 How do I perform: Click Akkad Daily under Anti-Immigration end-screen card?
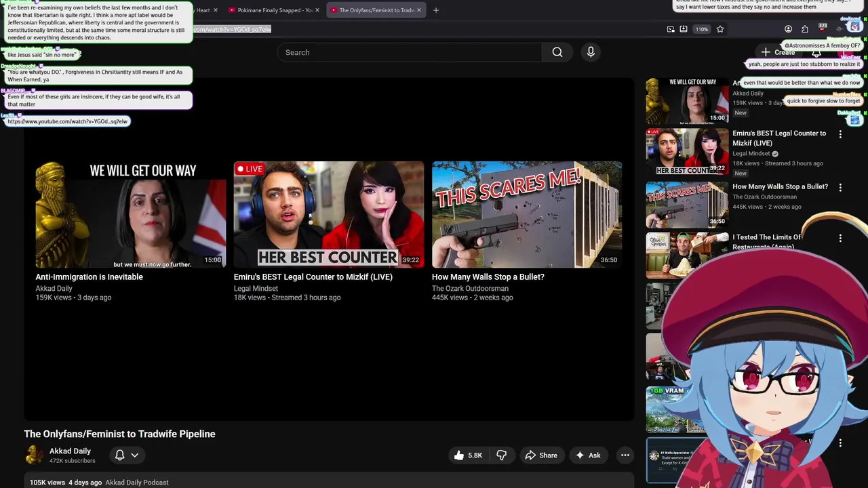[x=54, y=289]
